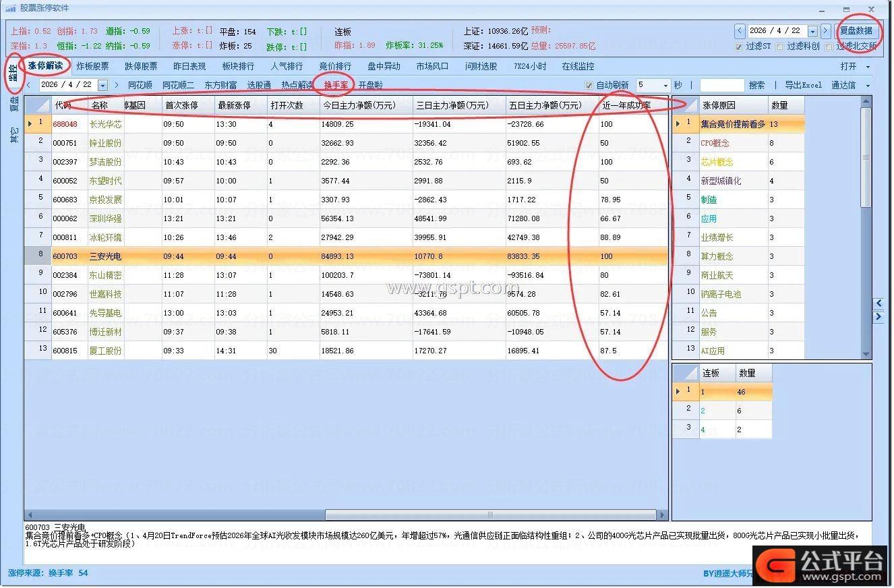
Task: Enable the 过滤科创 checkbox
Action: pos(780,47)
